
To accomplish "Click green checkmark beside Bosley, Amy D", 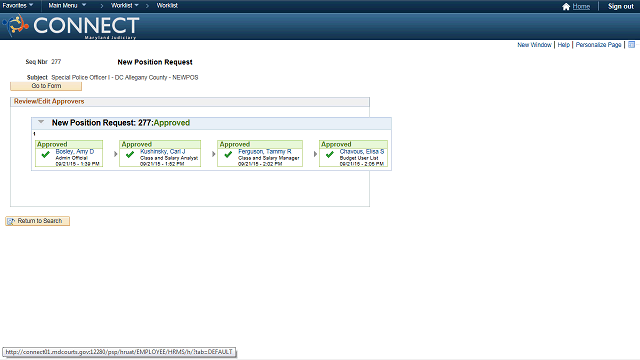I will coord(45,154).
